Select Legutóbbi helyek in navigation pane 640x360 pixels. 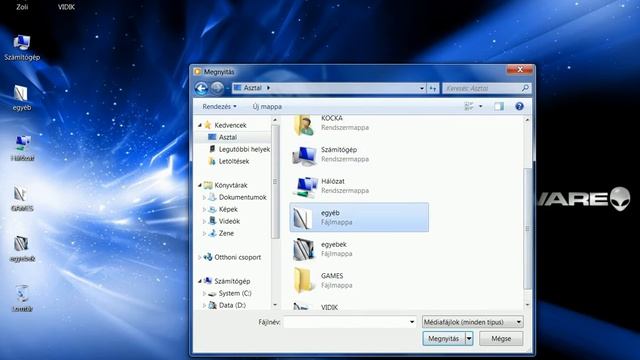(239, 149)
